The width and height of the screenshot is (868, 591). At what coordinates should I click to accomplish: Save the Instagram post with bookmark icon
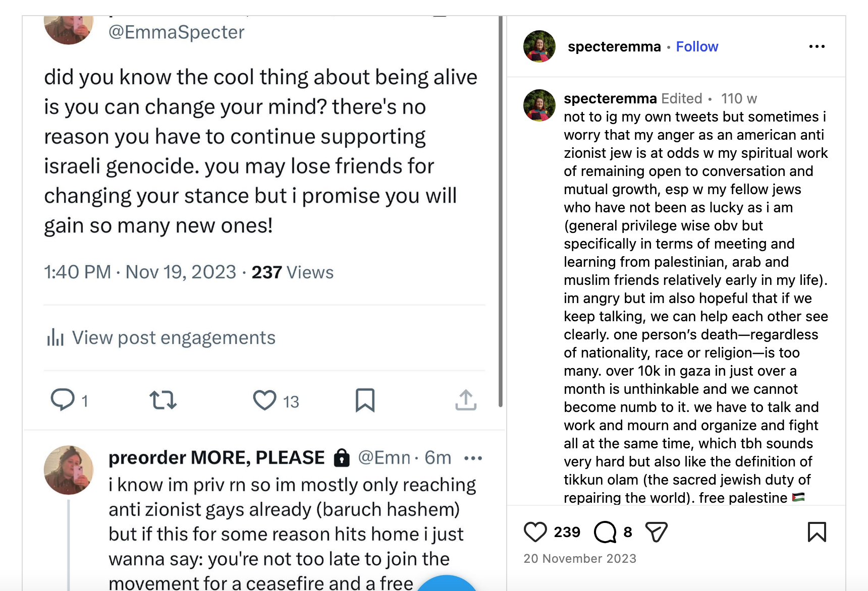817,532
